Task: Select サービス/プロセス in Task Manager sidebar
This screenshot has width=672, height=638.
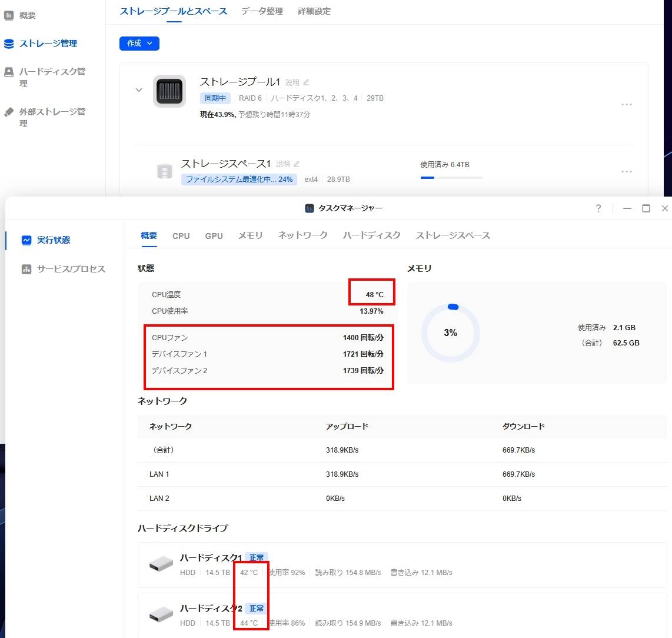Action: pyautogui.click(x=71, y=269)
